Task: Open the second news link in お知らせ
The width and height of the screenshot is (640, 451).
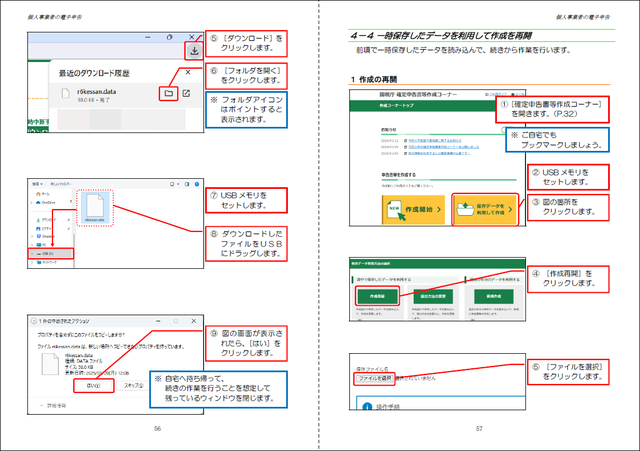Action: 444,147
